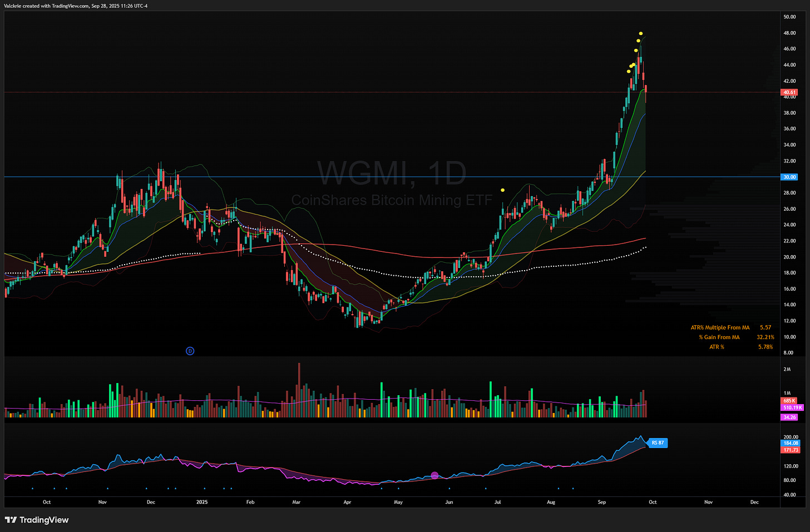Click the Jul label on the time axis

pyautogui.click(x=497, y=502)
